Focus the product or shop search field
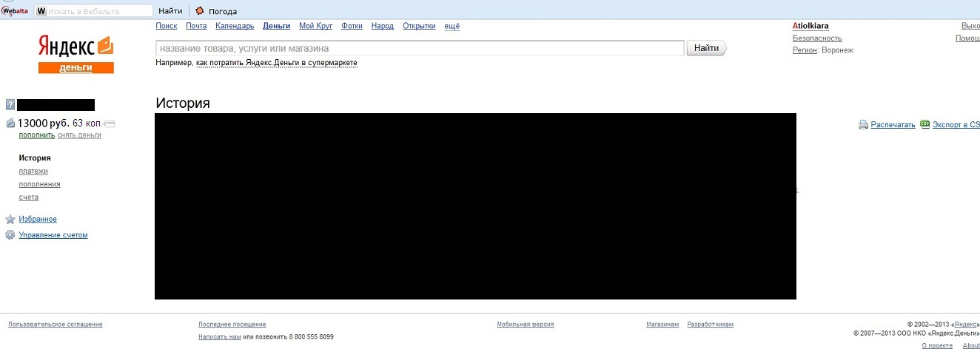Viewport: 980px width, 352px height. 420,48
